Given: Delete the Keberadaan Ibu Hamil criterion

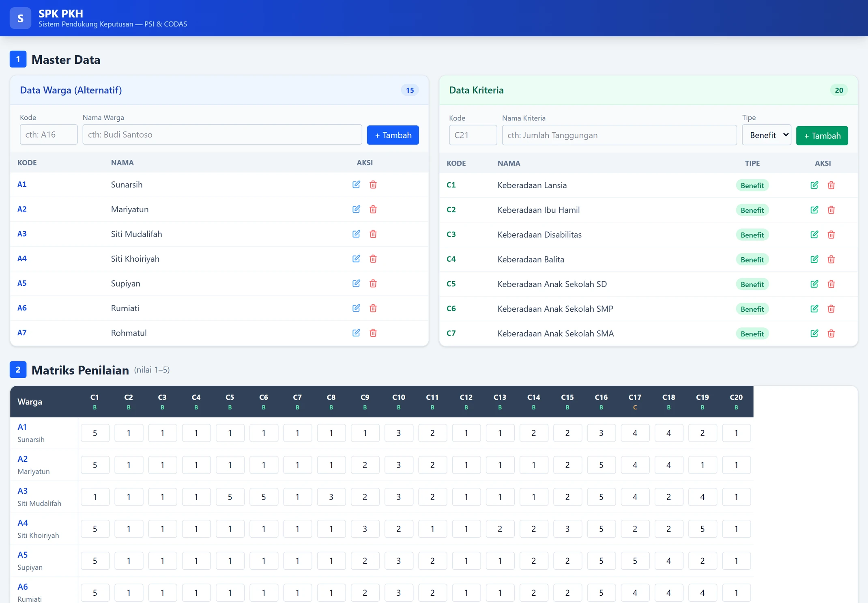Looking at the screenshot, I should (x=831, y=210).
